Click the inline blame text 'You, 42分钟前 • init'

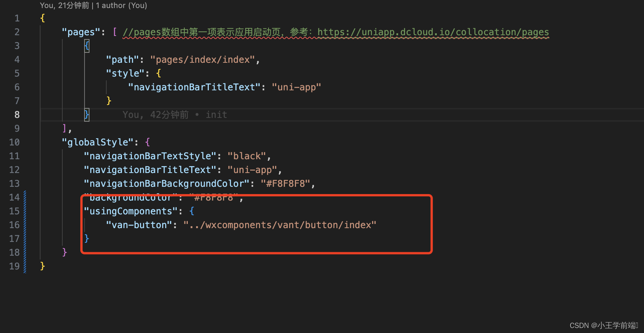point(175,115)
